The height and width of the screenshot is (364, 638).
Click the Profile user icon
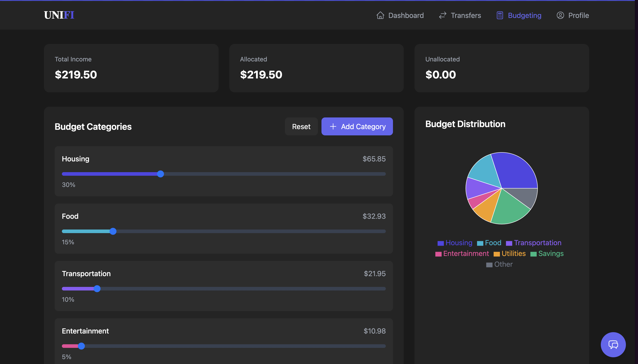pos(560,15)
